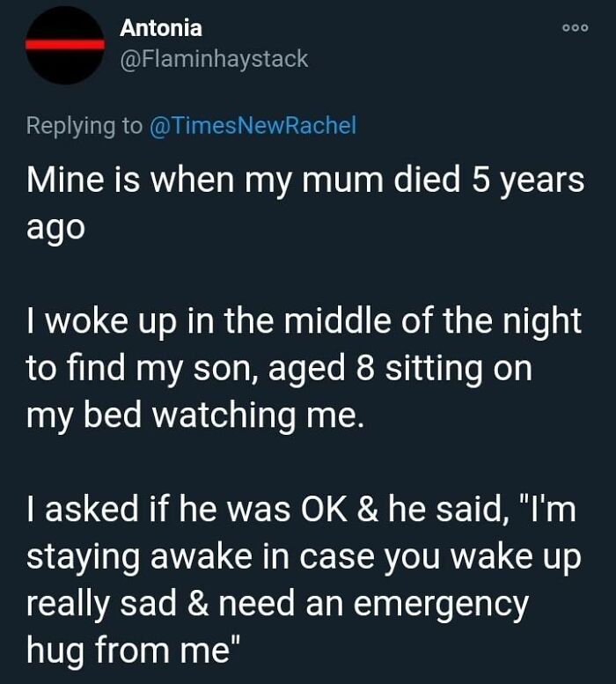Open the Antonia display name profile link

click(160, 28)
